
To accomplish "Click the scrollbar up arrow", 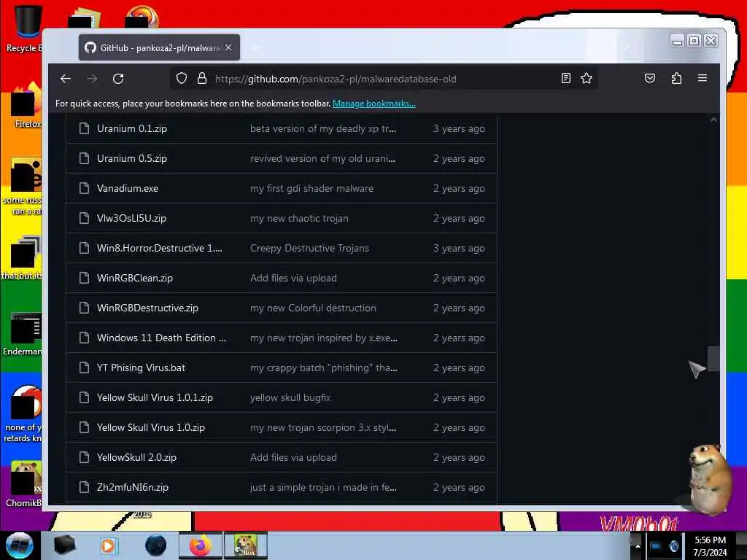I will [713, 120].
